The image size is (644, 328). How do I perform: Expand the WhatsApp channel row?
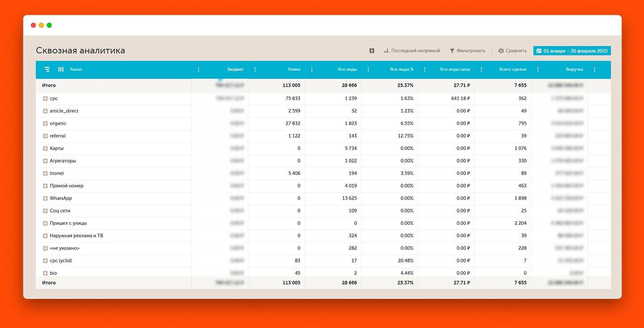45,198
